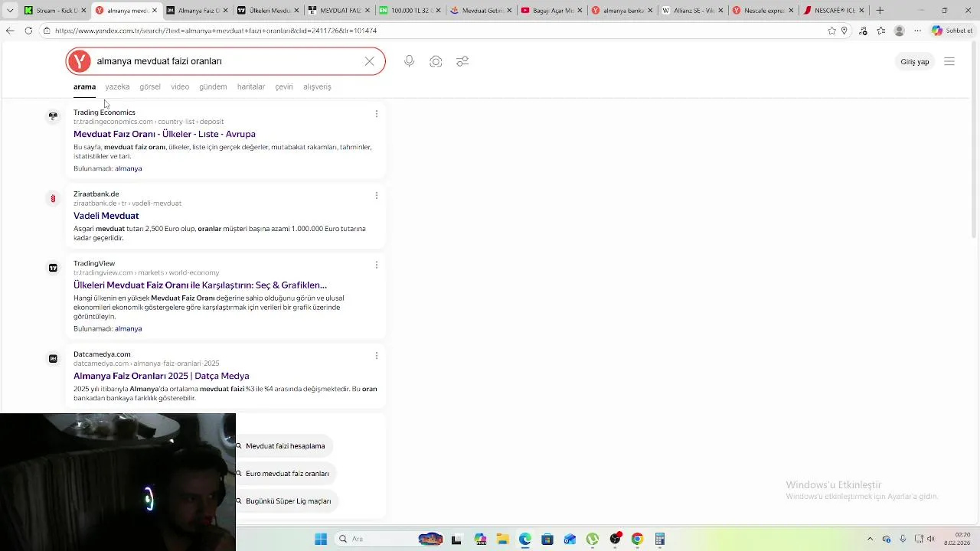Open tab list dropdown arrow

point(10,11)
